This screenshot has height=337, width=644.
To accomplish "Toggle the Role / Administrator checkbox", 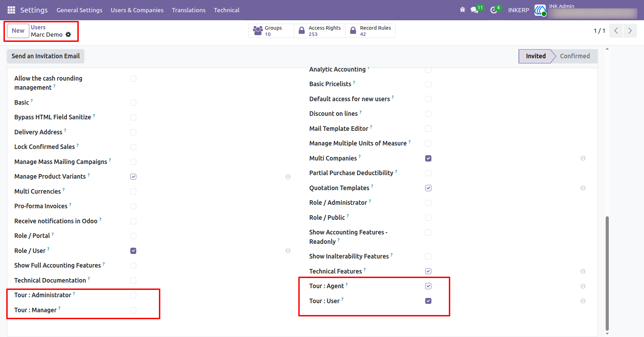I will coord(428,203).
